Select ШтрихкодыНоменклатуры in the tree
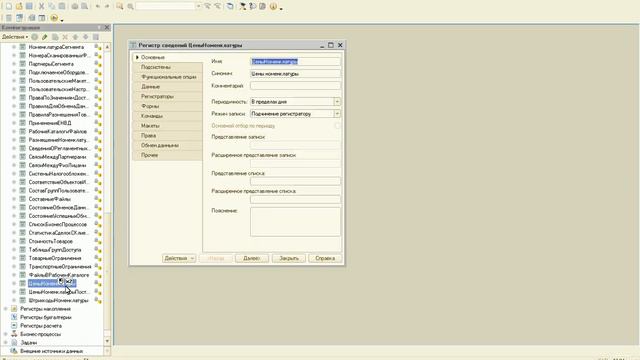The image size is (640, 360). pos(58,300)
